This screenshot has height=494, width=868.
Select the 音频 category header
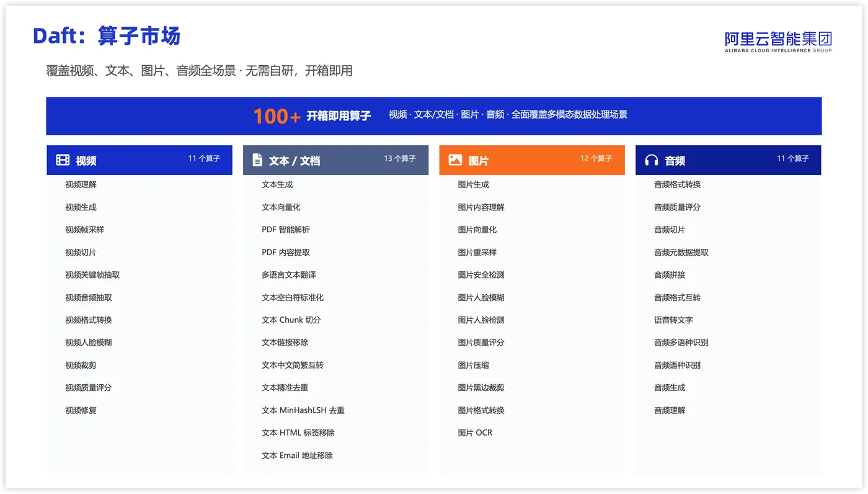pyautogui.click(x=728, y=160)
